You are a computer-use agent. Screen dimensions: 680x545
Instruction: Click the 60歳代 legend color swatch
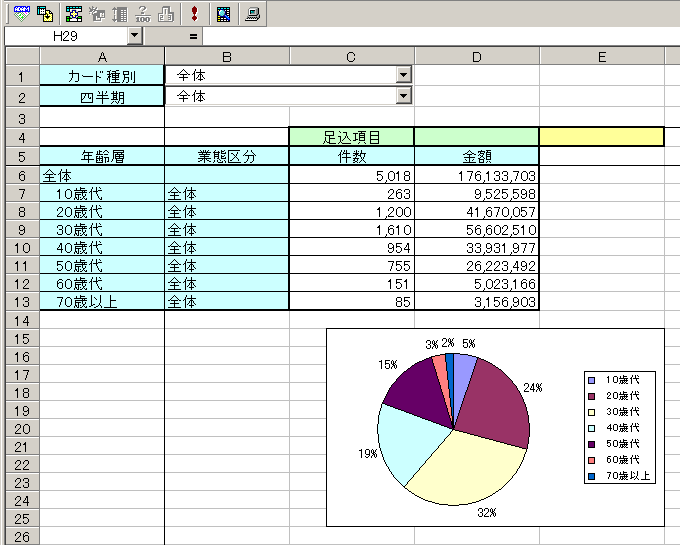(592, 460)
